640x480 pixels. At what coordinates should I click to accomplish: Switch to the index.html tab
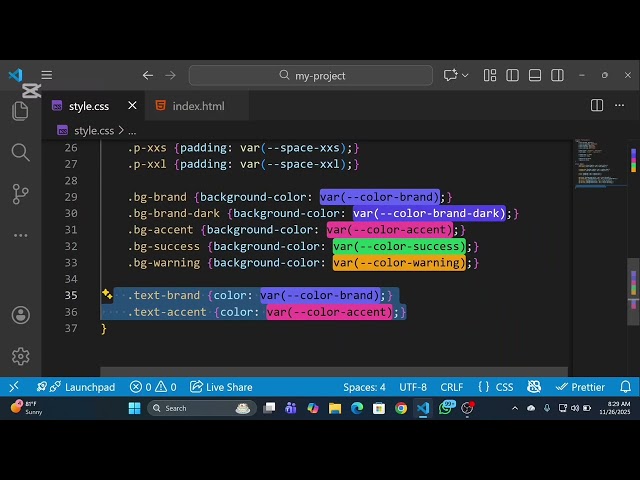tap(198, 106)
